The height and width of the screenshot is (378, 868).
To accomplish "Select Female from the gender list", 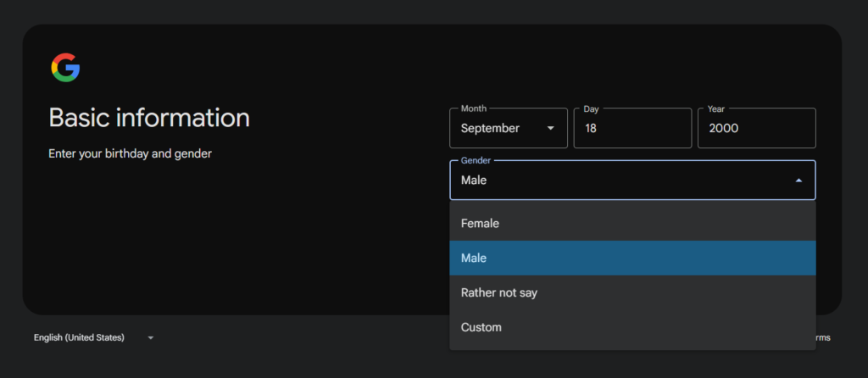I will point(480,224).
